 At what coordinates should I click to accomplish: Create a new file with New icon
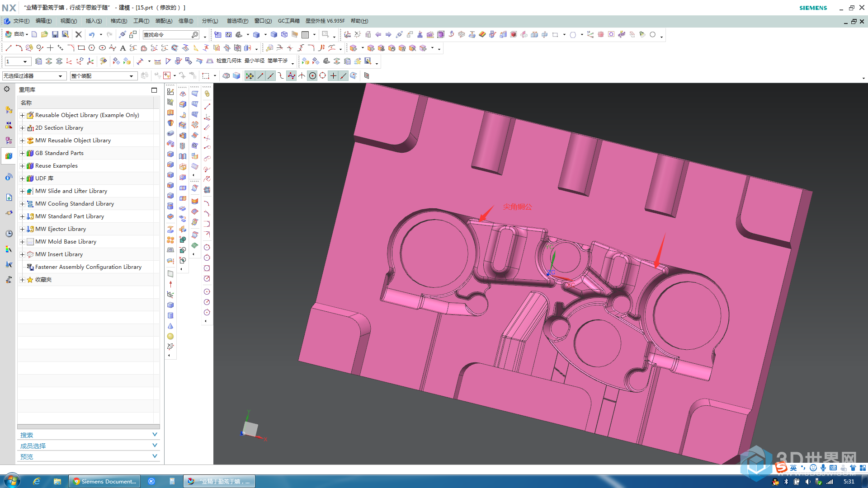tap(34, 34)
